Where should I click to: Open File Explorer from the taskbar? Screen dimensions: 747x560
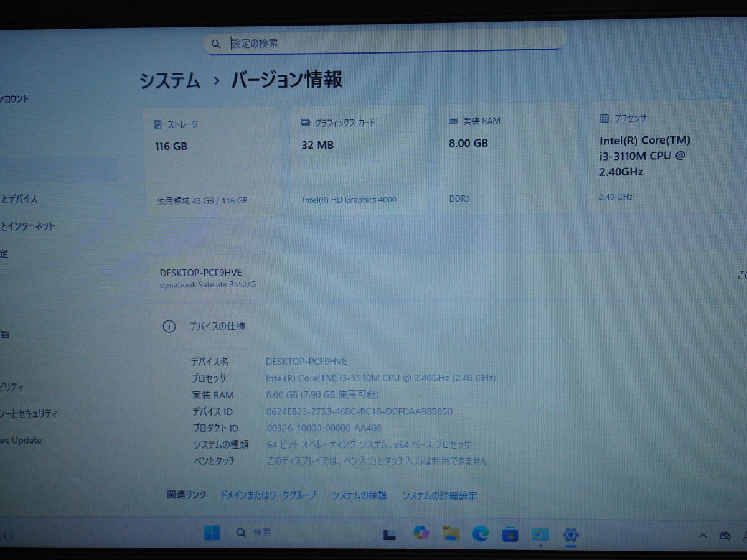point(451,533)
